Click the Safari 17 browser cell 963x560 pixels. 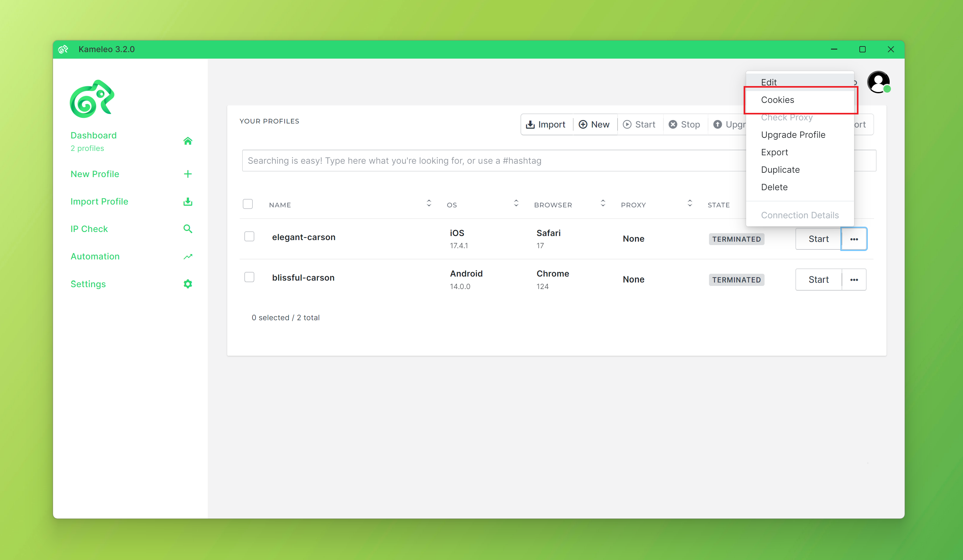(548, 239)
